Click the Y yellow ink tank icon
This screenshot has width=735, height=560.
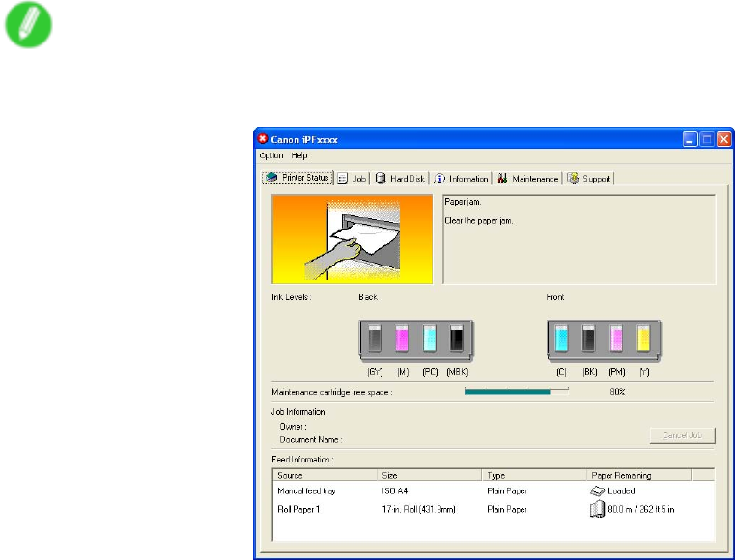(x=644, y=338)
